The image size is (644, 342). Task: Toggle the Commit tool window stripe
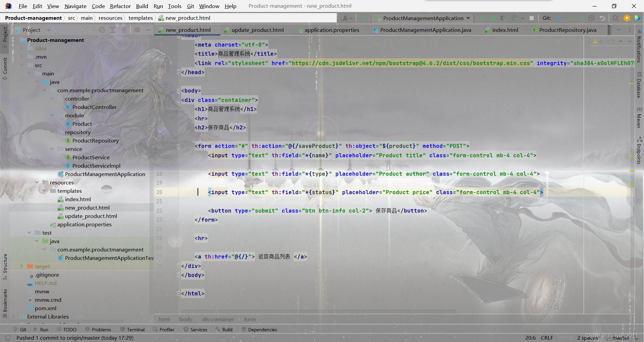(5, 68)
